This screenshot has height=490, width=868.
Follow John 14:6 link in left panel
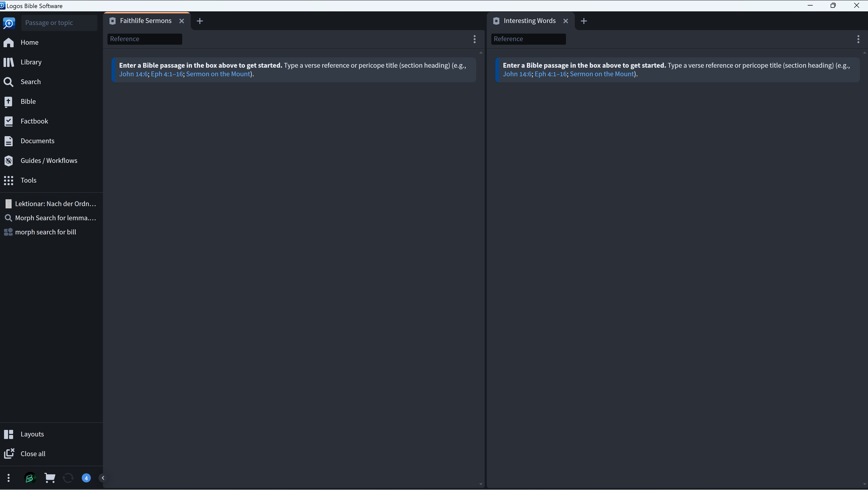coord(133,74)
